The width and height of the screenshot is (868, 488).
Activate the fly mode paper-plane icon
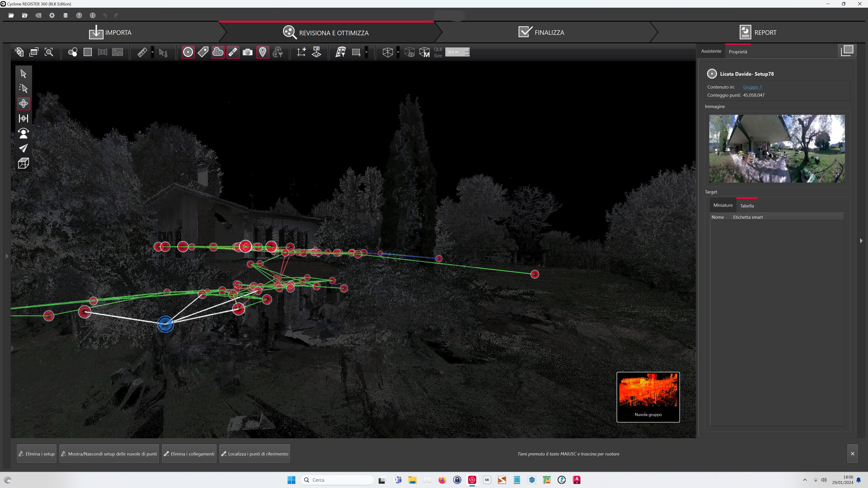(x=23, y=148)
